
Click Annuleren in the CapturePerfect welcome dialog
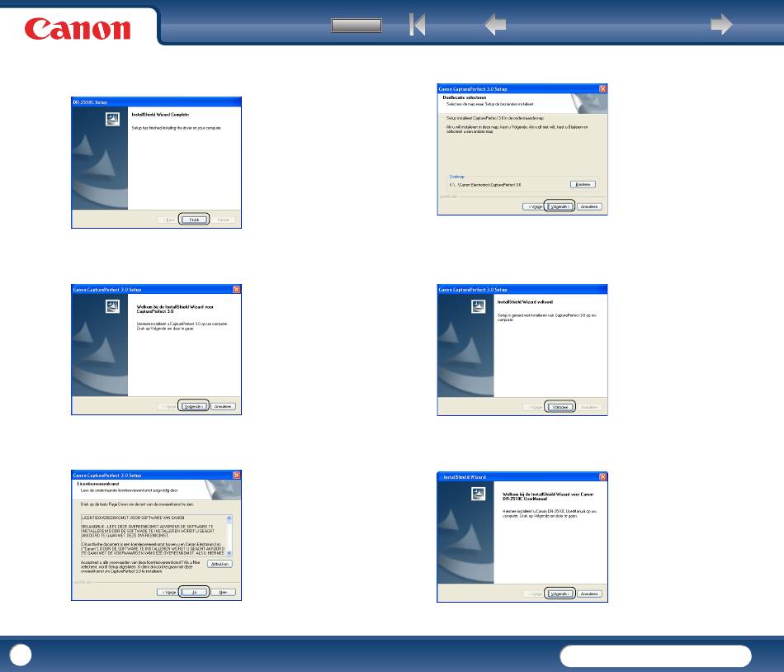click(223, 406)
